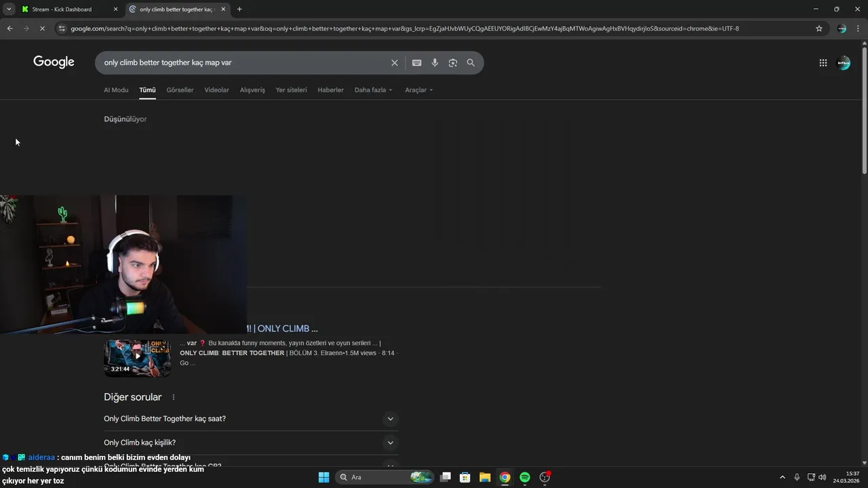
Task: Open Chrome three-dot menu
Action: point(859,28)
